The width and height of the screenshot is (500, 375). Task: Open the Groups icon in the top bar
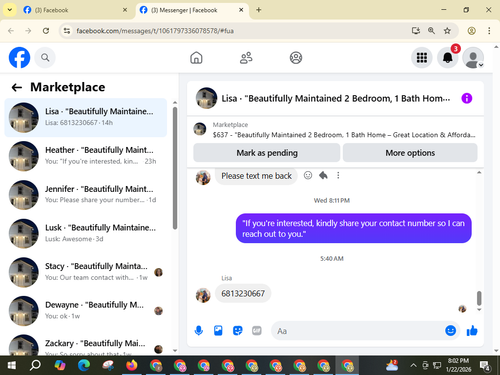pyautogui.click(x=296, y=58)
